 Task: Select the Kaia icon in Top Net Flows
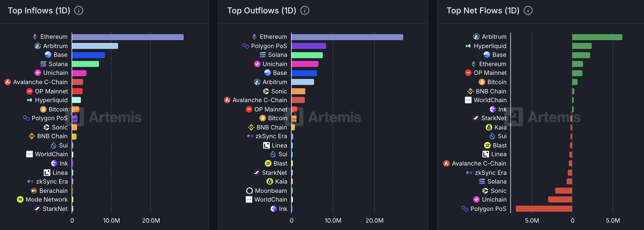tap(489, 127)
